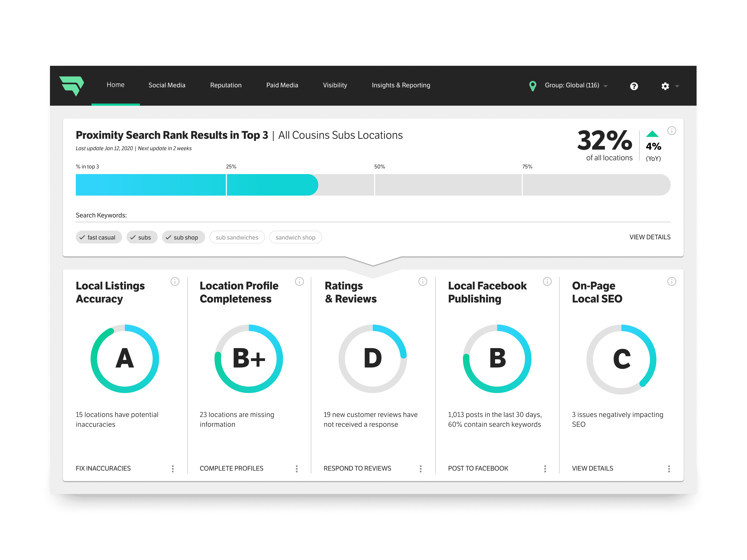
Task: Expand the dropdown arrow beside the settings gear
Action: click(x=677, y=86)
